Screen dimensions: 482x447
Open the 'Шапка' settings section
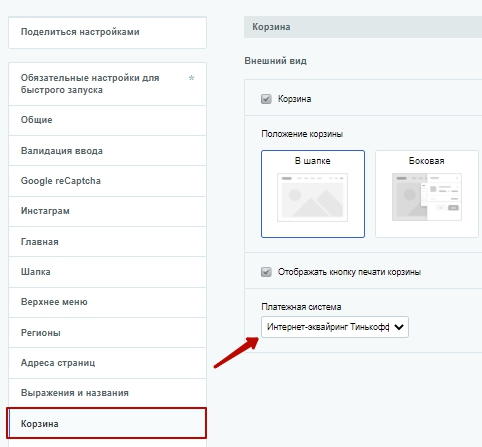point(107,272)
